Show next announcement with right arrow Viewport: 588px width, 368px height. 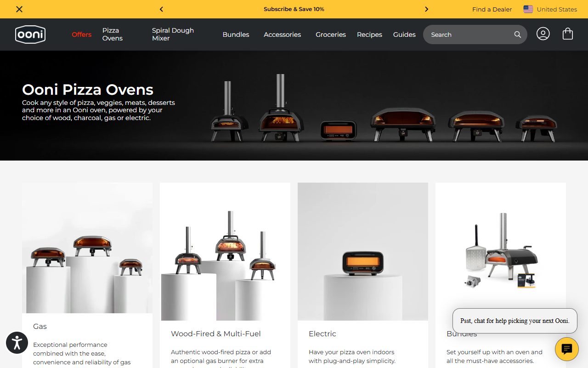click(x=426, y=9)
